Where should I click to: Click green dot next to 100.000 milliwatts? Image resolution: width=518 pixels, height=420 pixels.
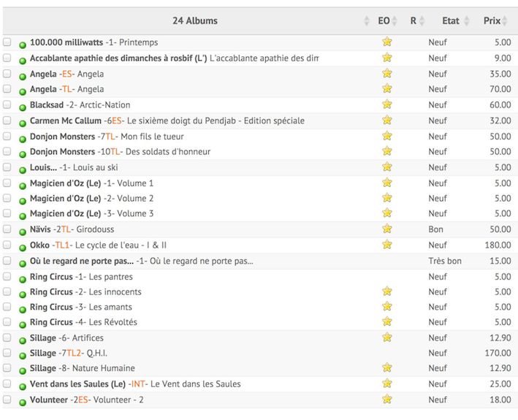click(23, 45)
